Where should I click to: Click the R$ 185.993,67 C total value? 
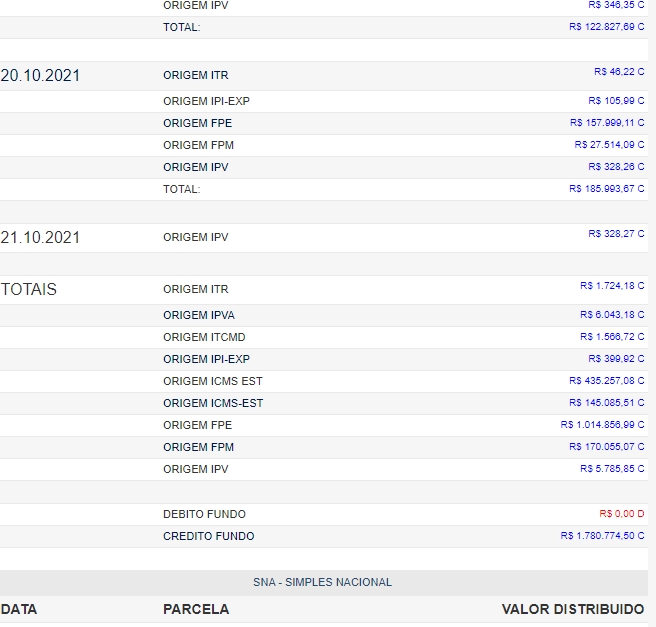(606, 188)
